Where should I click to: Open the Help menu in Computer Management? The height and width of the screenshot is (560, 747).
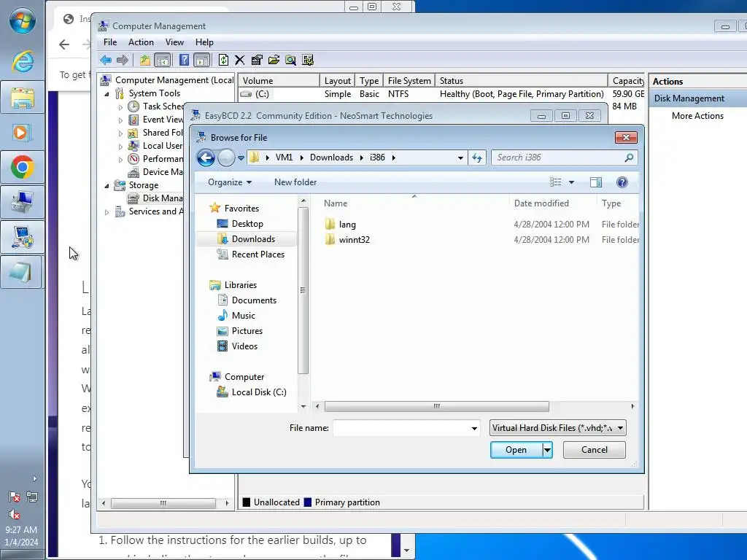coord(204,42)
